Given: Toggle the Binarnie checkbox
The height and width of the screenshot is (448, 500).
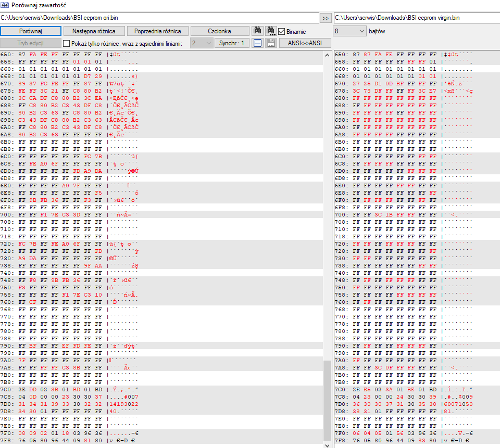Looking at the screenshot, I should 282,32.
